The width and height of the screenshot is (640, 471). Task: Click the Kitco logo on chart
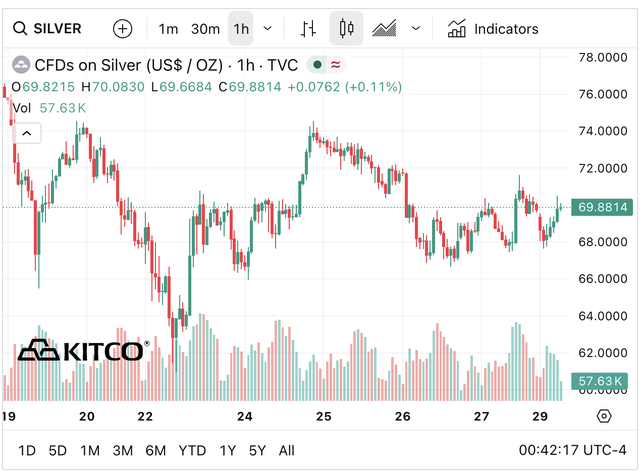(84, 350)
